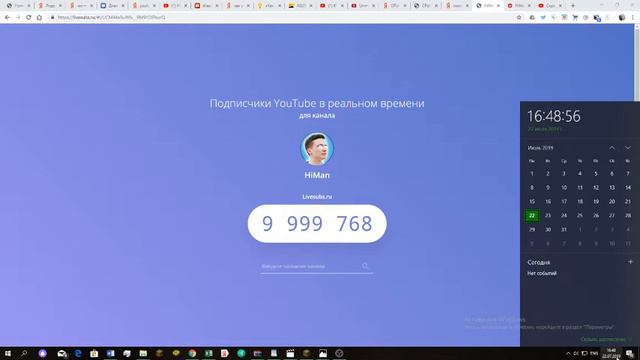The height and width of the screenshot is (360, 640).
Task: Click the magnifier icon in the channel search field
Action: (x=365, y=266)
